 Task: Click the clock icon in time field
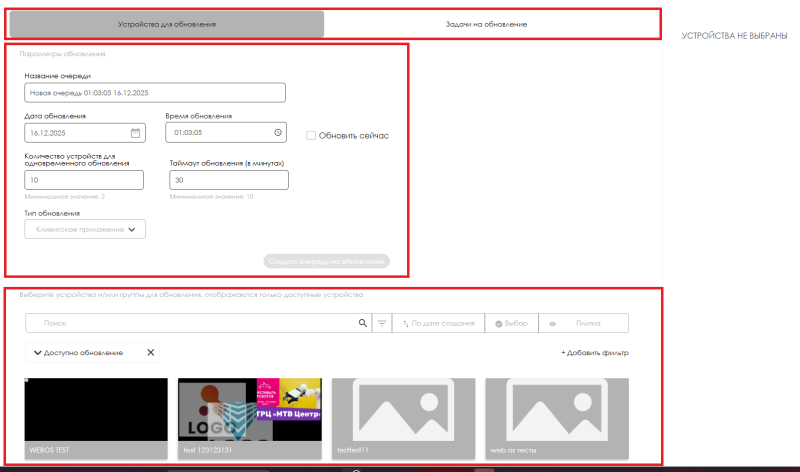point(277,132)
